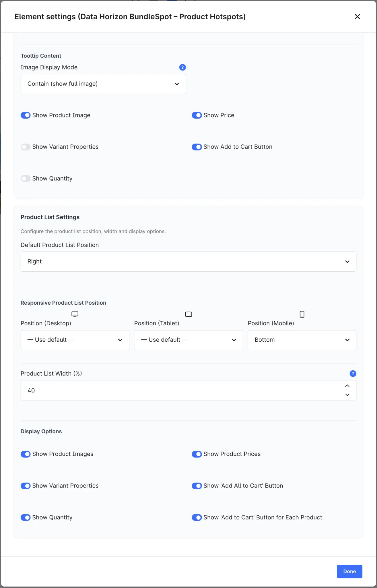The width and height of the screenshot is (377, 588).
Task: Toggle tooltip Show Product Image off
Action: point(26,115)
